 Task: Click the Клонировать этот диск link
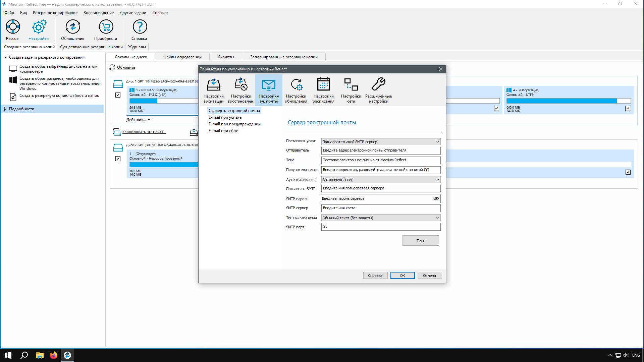(144, 132)
